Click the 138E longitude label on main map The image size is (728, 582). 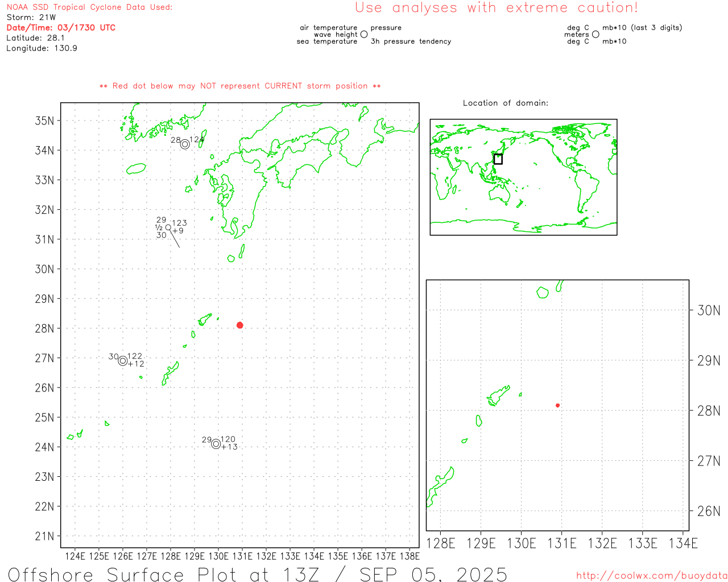409,556
